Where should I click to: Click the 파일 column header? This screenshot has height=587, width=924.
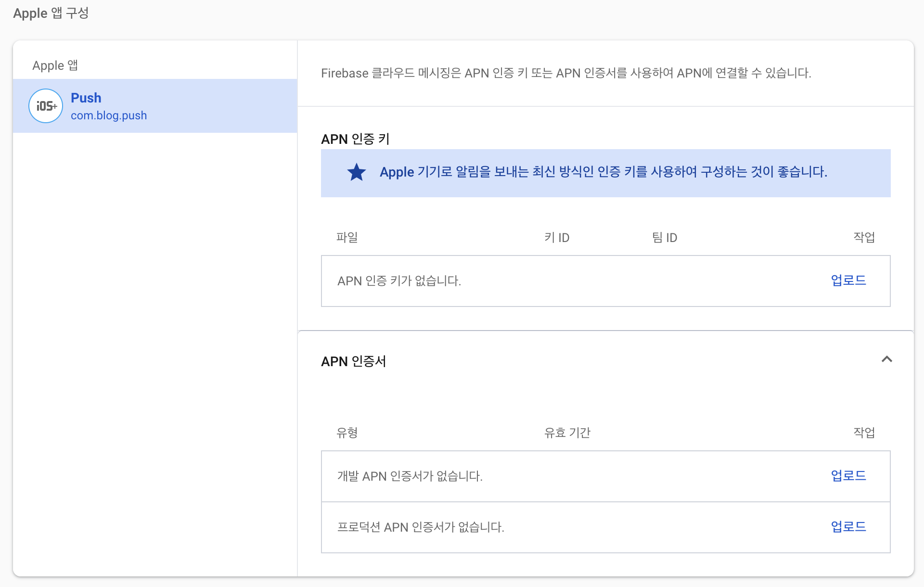[x=347, y=237]
